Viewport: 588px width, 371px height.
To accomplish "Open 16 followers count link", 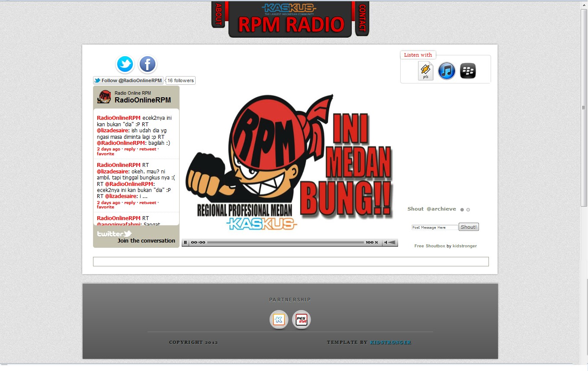I will tap(180, 80).
